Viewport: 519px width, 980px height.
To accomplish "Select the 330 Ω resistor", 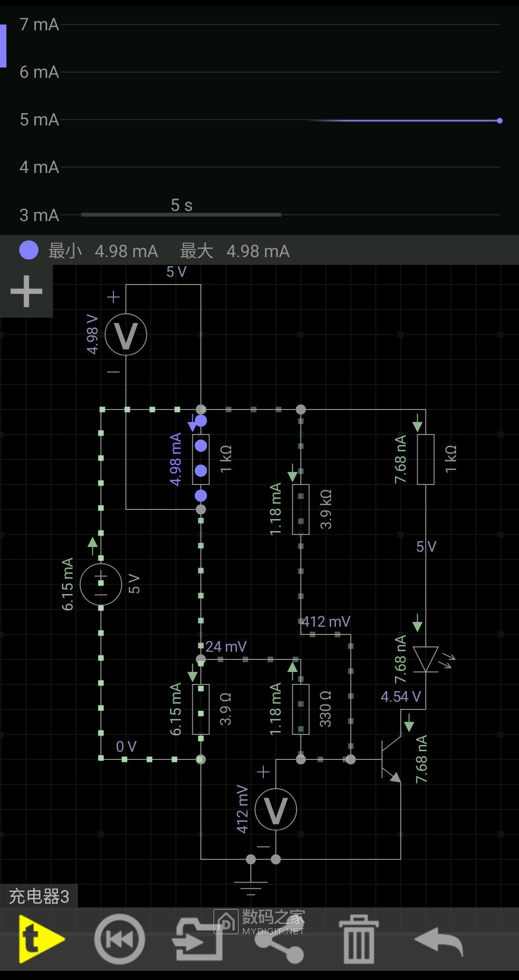I will [x=301, y=709].
